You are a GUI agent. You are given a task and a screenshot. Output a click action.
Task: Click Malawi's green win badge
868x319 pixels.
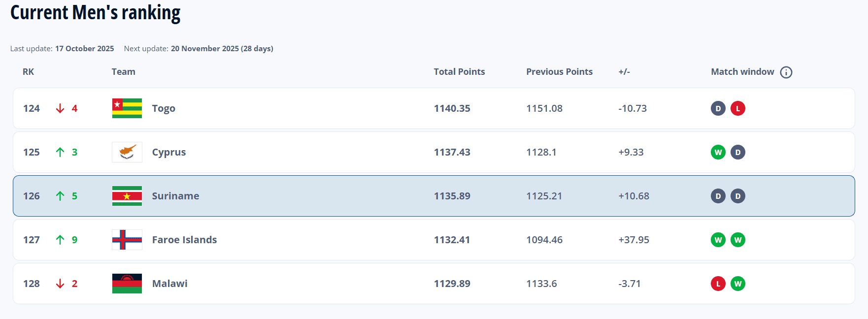tap(737, 284)
